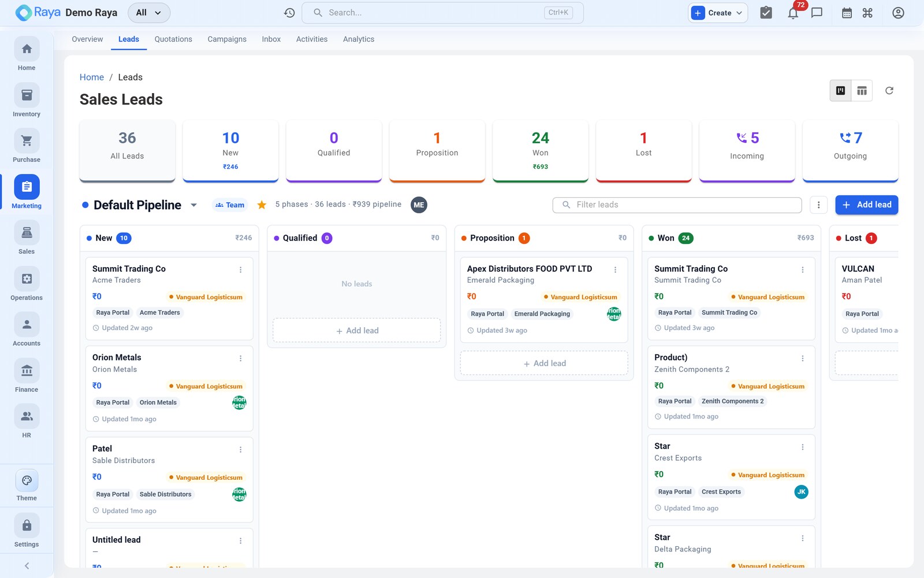924x578 pixels.
Task: Add lead in Qualified column
Action: pyautogui.click(x=357, y=331)
